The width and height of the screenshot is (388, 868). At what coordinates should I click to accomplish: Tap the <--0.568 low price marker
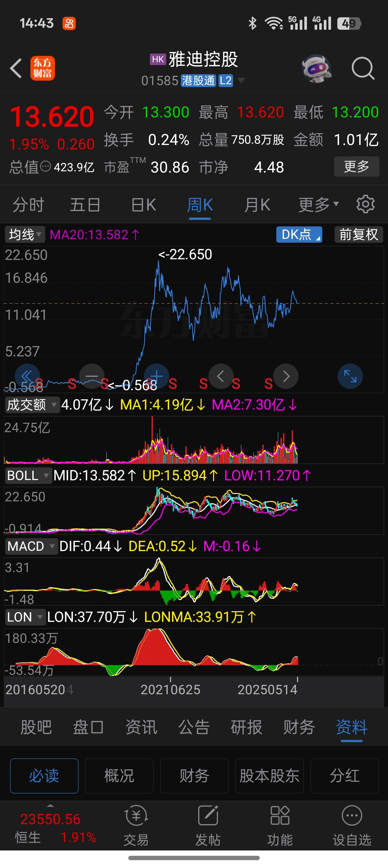tap(132, 385)
